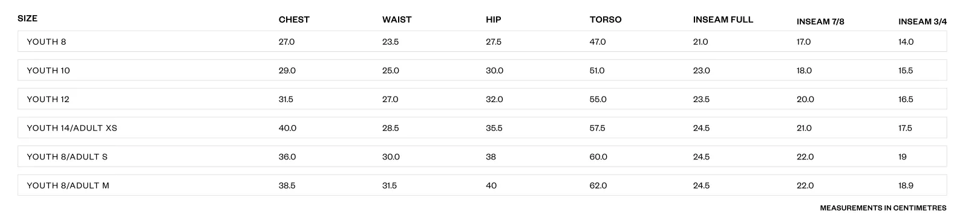Viewport: 980px width, 221px height.
Task: Click the INSEAM 3/4 column header
Action: point(923,22)
